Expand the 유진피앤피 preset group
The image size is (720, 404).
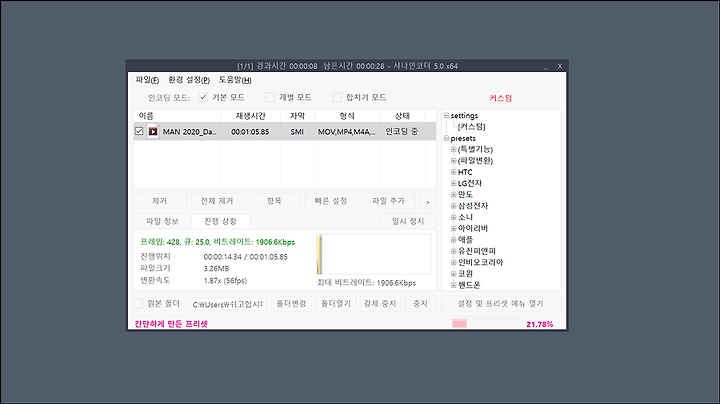[x=453, y=251]
